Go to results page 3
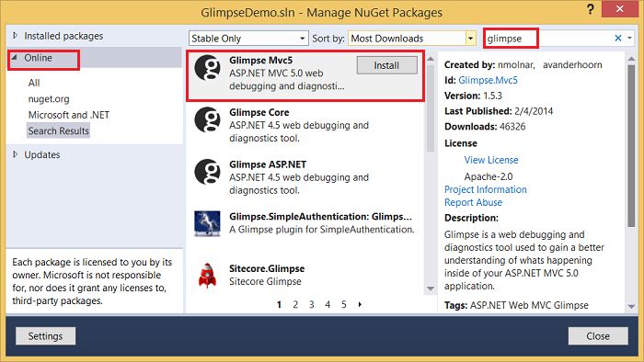 [x=311, y=304]
